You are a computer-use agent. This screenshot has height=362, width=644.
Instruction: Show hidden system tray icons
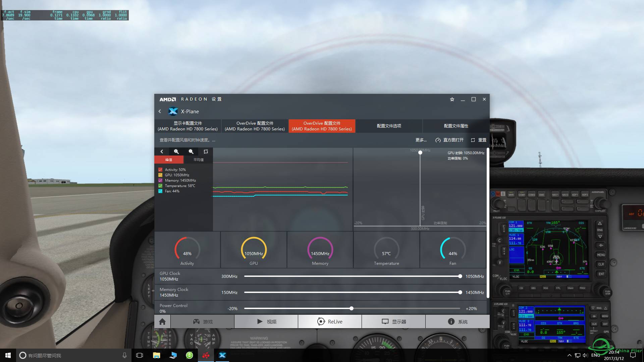pos(569,355)
